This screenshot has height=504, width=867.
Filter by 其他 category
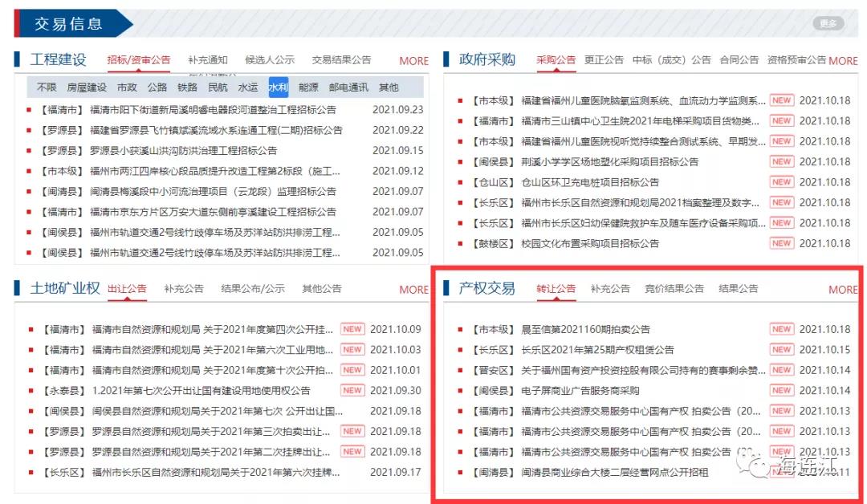(389, 87)
